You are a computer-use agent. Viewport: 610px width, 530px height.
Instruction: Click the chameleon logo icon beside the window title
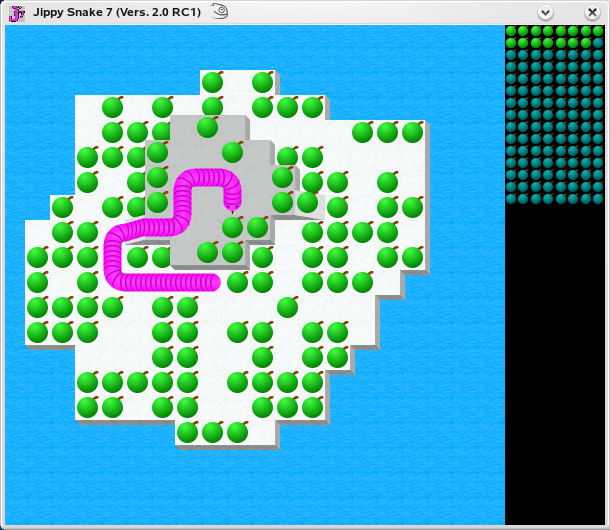pos(220,11)
